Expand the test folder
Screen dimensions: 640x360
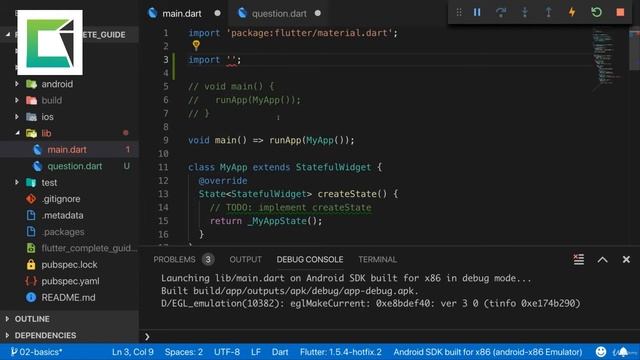click(49, 182)
